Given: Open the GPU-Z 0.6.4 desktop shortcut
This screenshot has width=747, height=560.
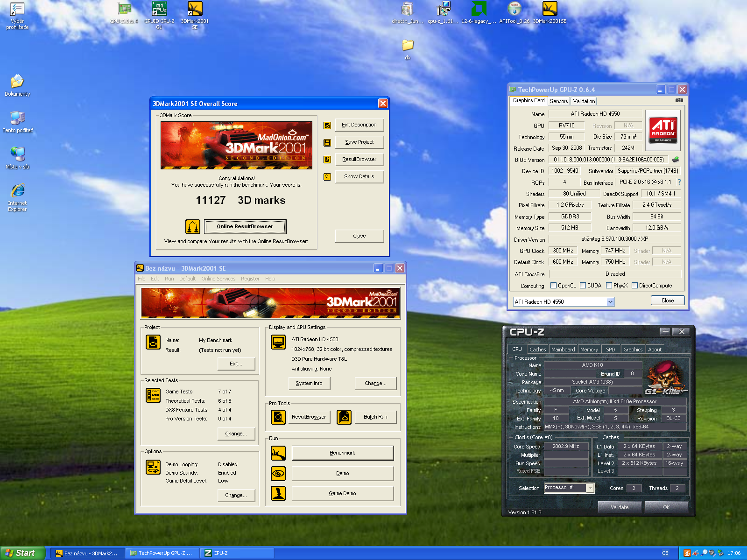Looking at the screenshot, I should 124,13.
